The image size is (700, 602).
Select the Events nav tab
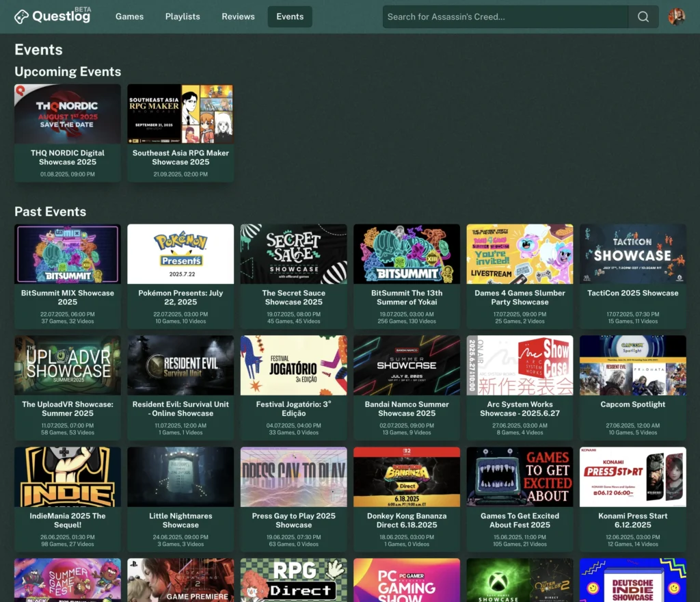click(x=290, y=16)
